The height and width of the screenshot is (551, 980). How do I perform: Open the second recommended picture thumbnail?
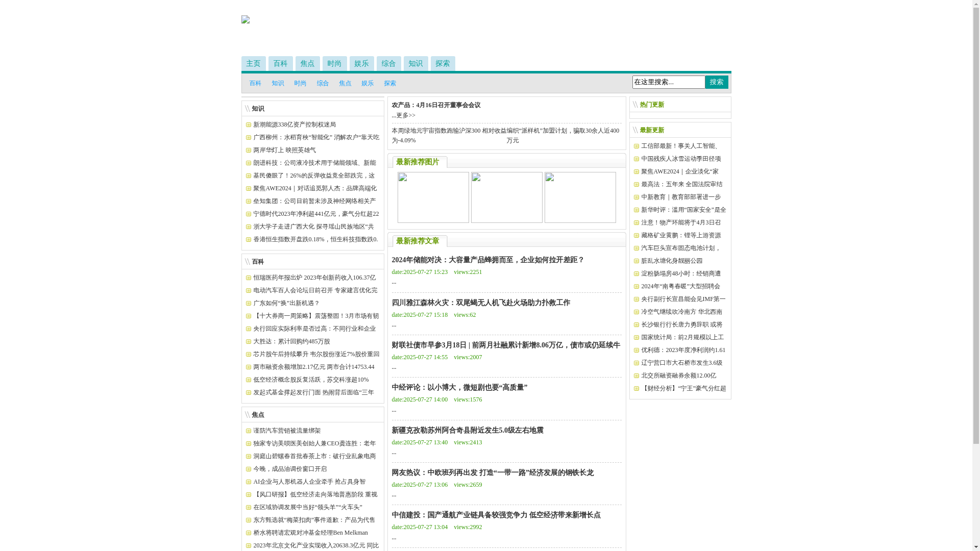pyautogui.click(x=507, y=197)
